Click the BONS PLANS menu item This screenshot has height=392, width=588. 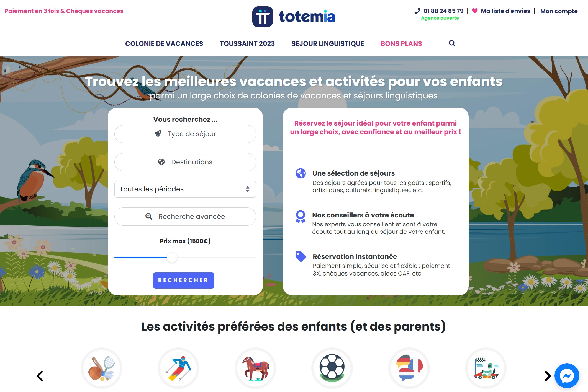click(x=401, y=44)
